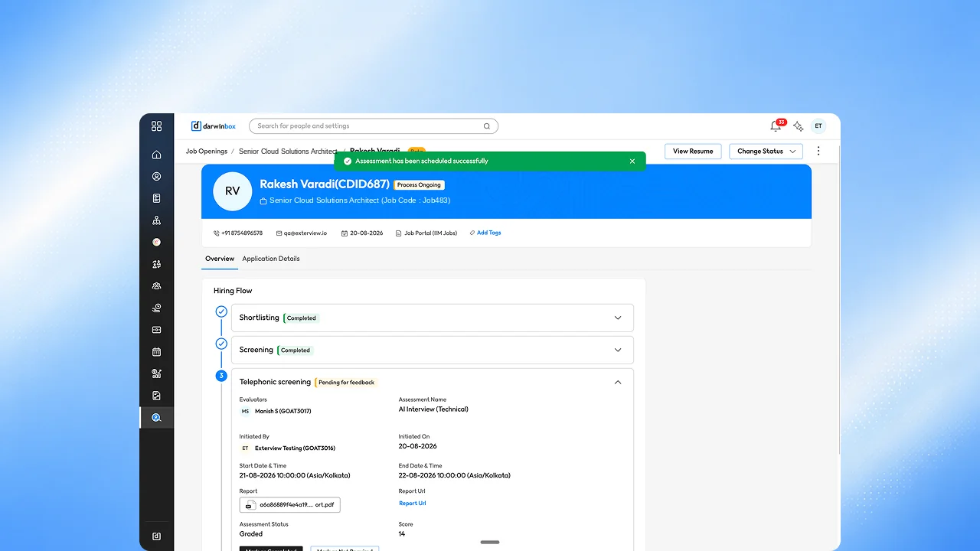Click the Hiring Flow heading
The width and height of the screenshot is (980, 551).
tap(233, 291)
